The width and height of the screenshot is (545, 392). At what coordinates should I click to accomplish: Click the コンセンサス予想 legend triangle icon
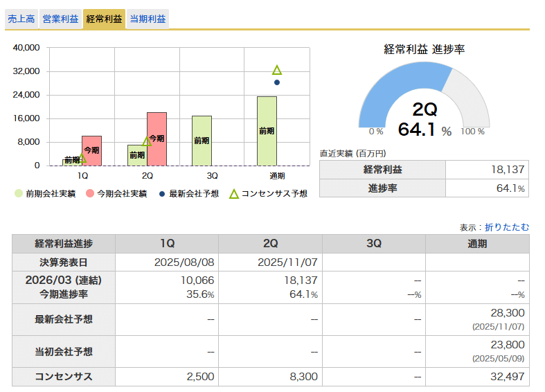[234, 194]
